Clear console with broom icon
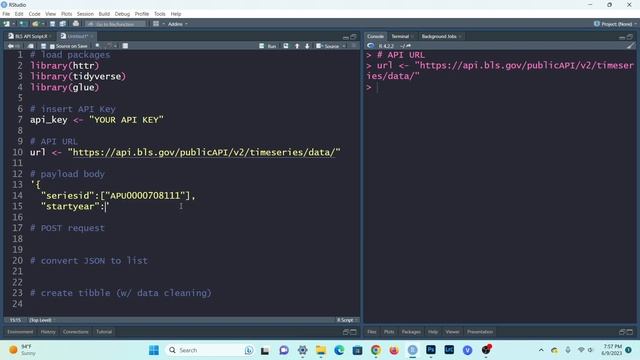 point(631,46)
